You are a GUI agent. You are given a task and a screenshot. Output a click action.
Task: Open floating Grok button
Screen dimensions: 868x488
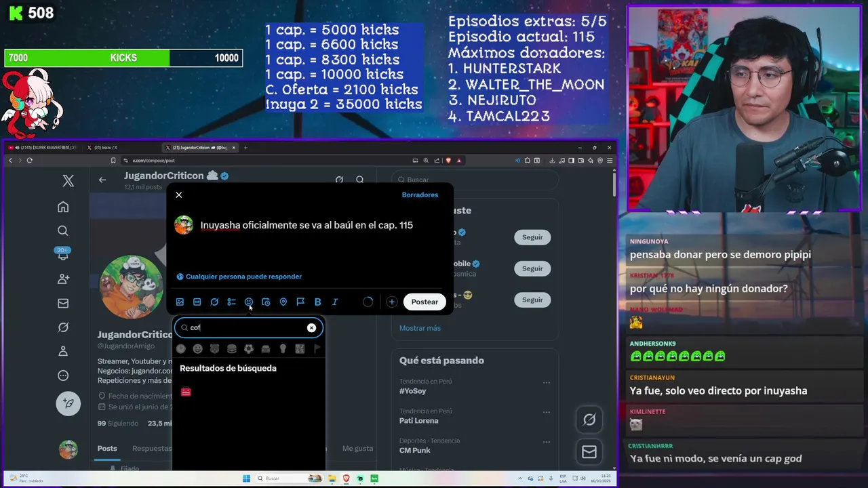click(x=589, y=420)
